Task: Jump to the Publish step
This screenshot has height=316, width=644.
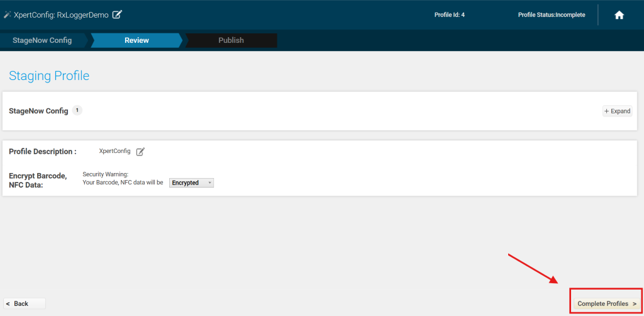Action: coord(231,40)
